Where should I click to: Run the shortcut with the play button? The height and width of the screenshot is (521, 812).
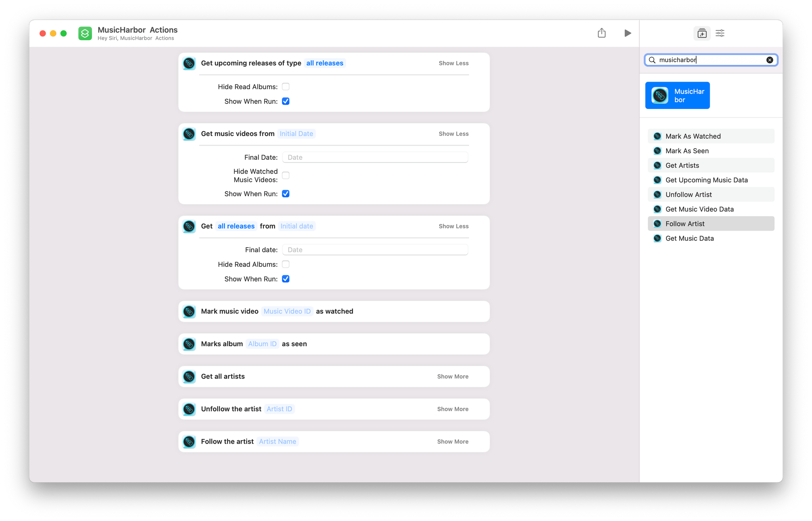coord(627,33)
